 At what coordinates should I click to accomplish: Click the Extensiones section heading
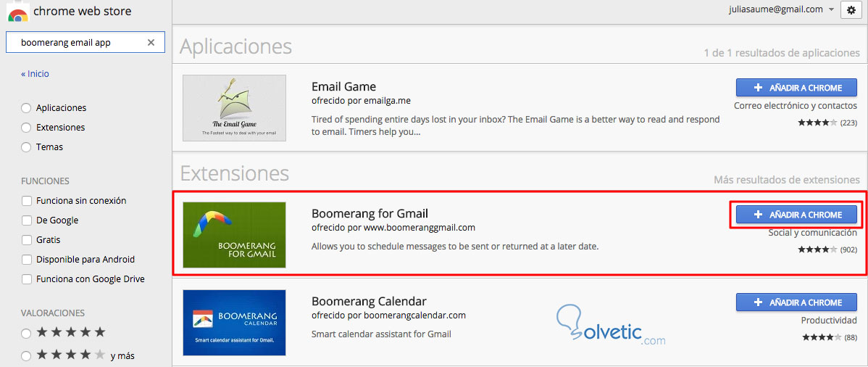pos(235,173)
